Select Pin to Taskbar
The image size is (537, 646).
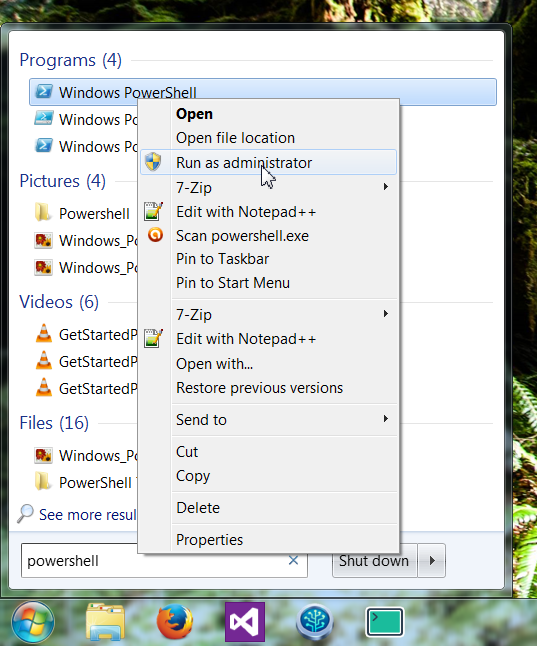click(x=223, y=259)
